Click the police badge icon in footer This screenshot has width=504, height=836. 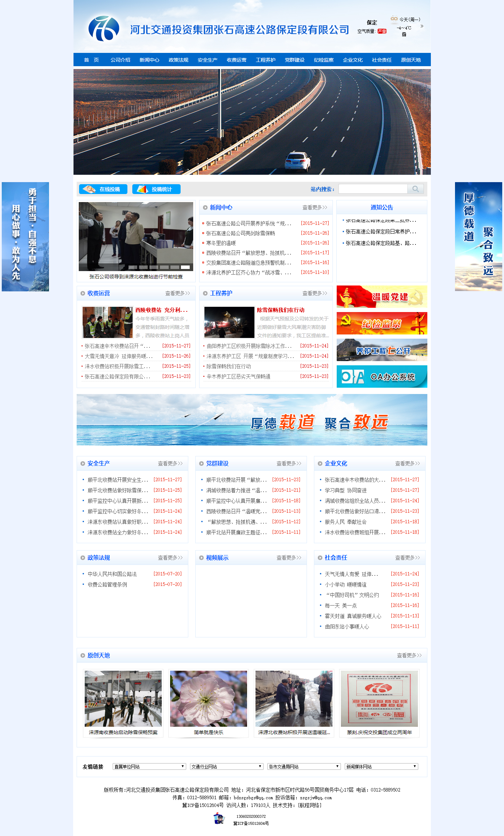pyautogui.click(x=219, y=818)
